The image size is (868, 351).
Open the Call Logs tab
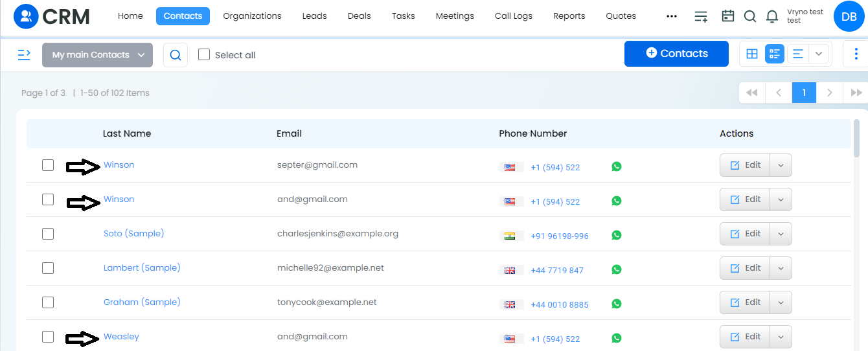click(513, 16)
